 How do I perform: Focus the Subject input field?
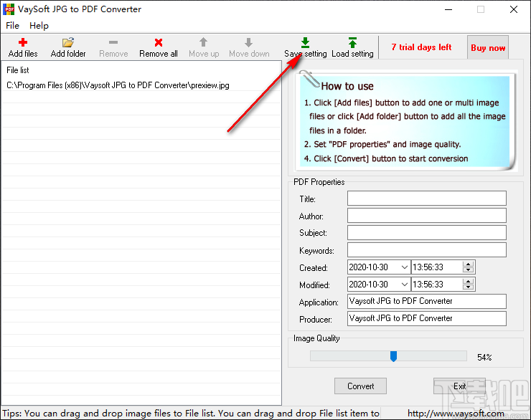[x=427, y=233]
